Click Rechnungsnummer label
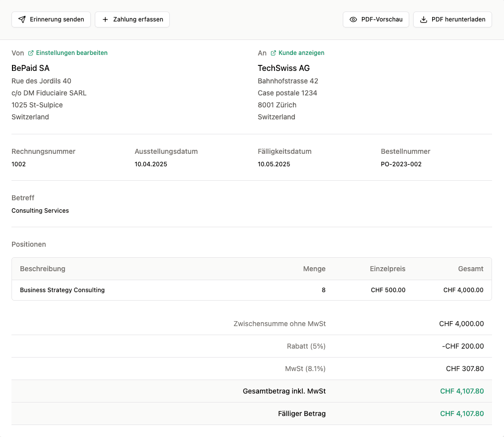The height and width of the screenshot is (437, 504). [43, 151]
